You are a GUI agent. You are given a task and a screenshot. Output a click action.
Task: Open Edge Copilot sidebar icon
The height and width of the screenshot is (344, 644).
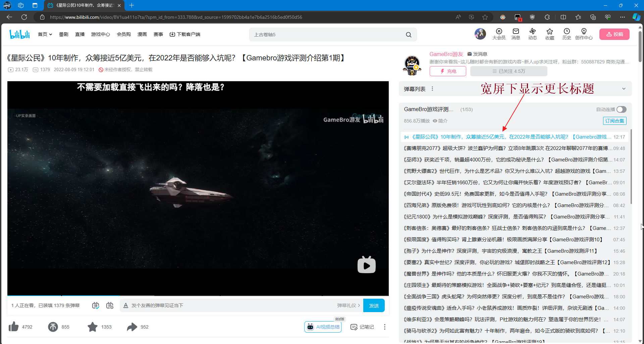[x=636, y=17]
